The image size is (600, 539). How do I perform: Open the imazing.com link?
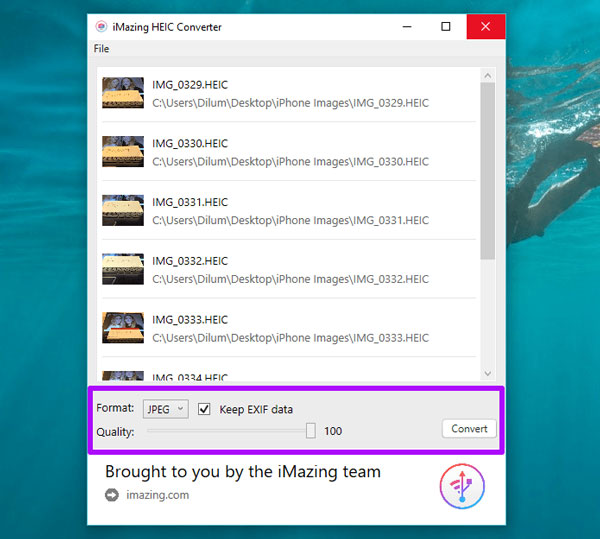158,495
